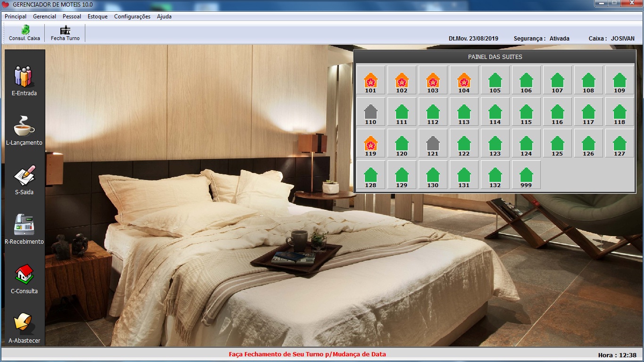Click the L-Lançamento coffee cup icon
The image size is (644, 362).
(24, 130)
